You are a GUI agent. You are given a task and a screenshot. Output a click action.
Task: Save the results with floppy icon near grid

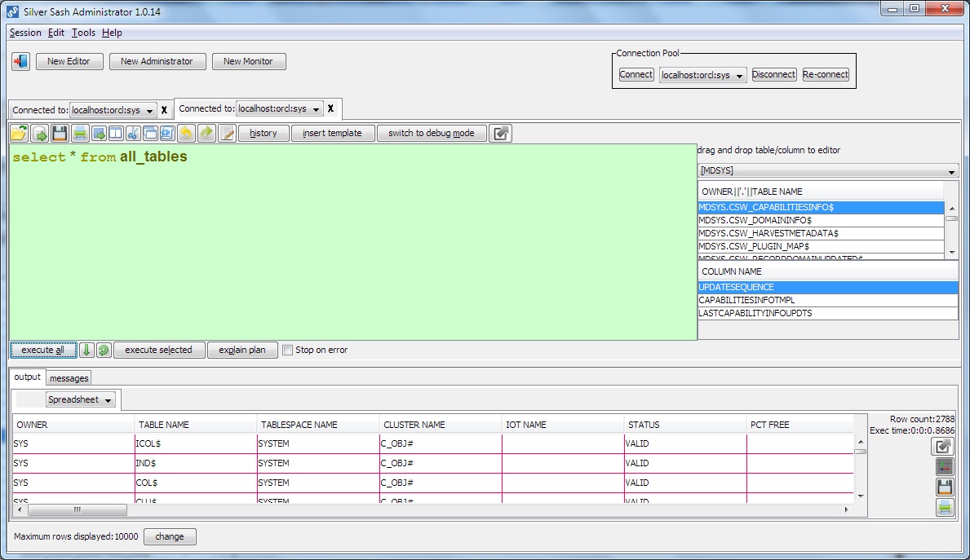tap(945, 487)
